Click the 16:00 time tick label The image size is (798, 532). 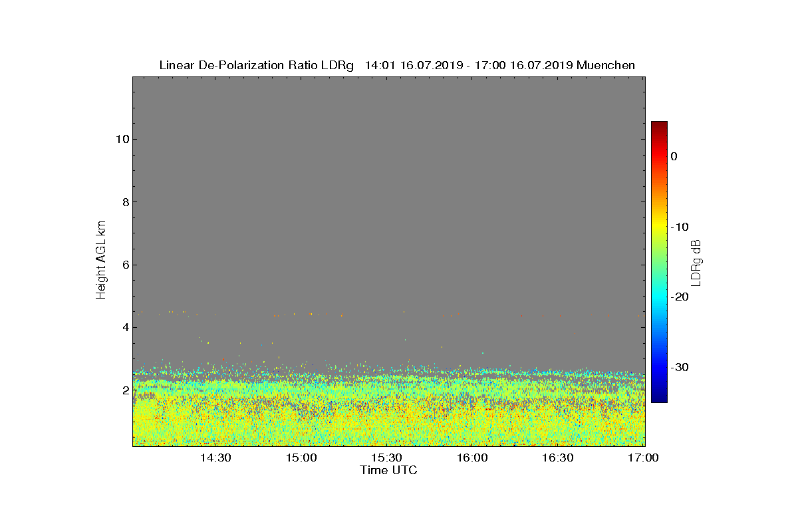tap(472, 458)
